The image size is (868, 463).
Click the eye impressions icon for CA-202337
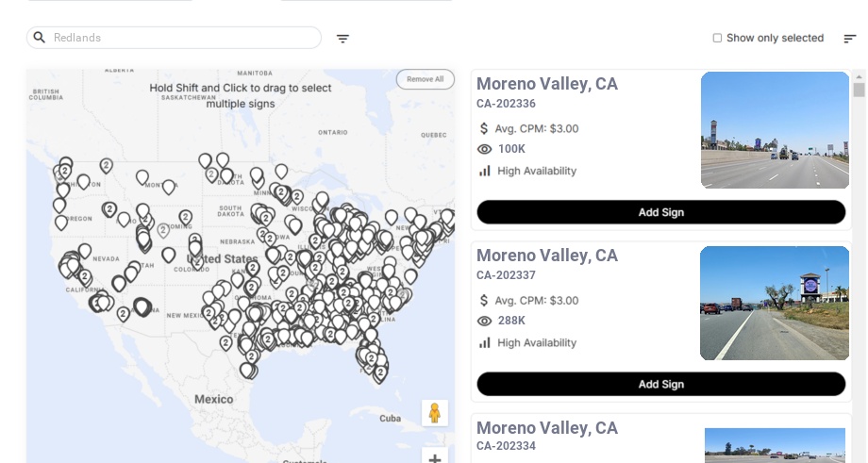click(x=484, y=321)
